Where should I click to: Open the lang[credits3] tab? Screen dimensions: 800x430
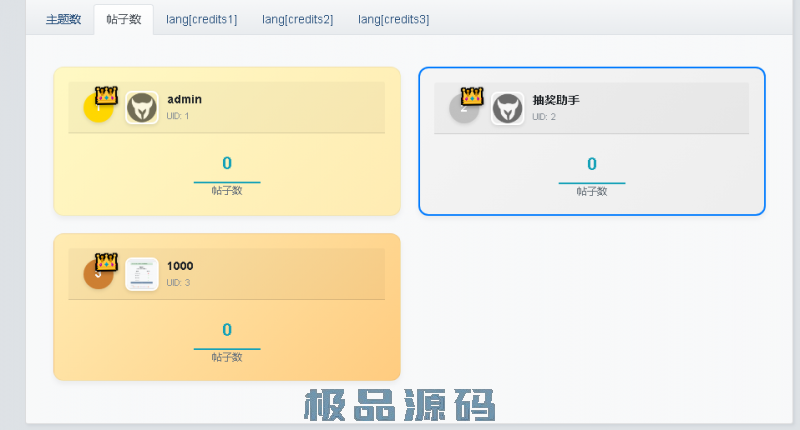click(393, 19)
